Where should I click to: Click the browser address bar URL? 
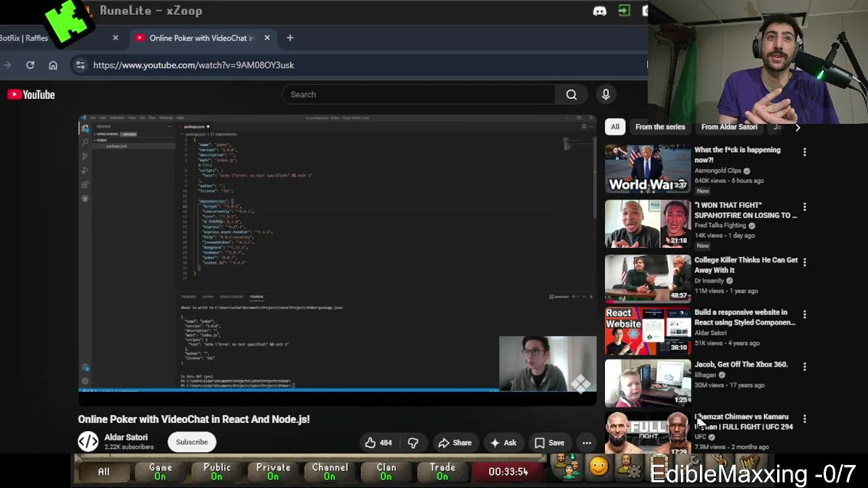click(x=194, y=65)
